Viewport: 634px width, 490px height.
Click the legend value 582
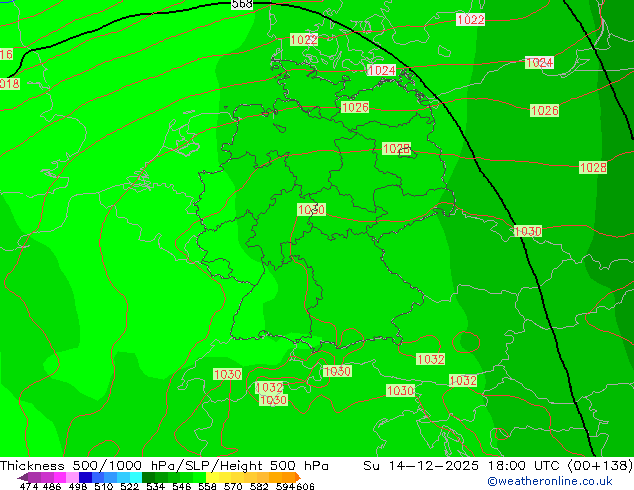[259, 486]
